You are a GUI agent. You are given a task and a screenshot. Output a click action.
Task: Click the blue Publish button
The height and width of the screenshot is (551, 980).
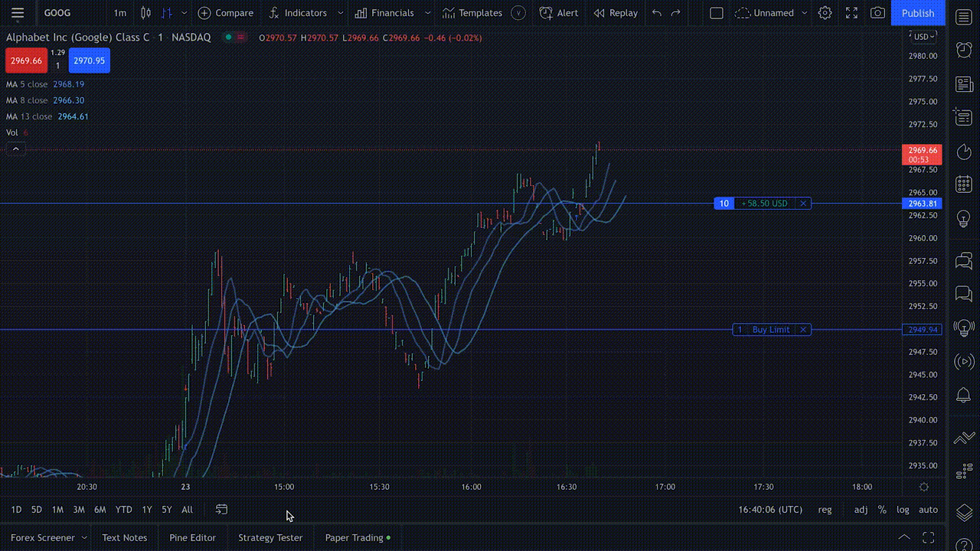tap(917, 13)
